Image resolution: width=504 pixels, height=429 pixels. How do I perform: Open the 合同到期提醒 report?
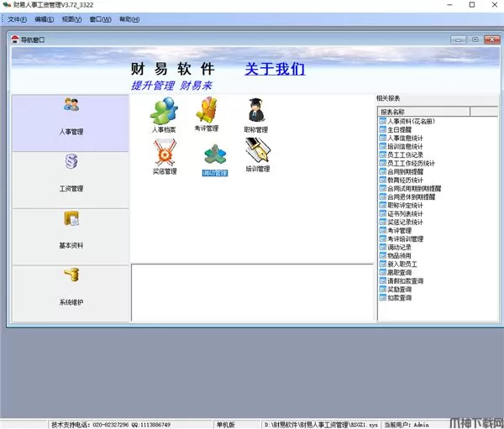(x=402, y=171)
